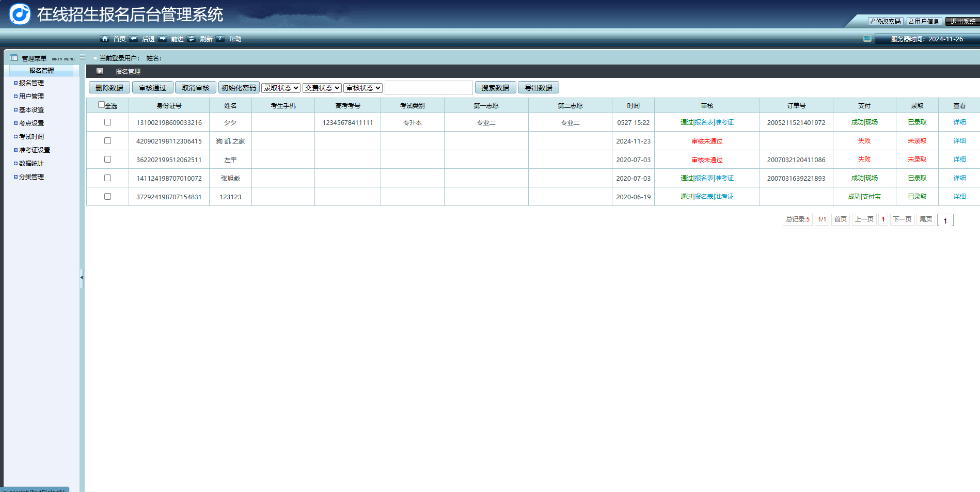The image size is (980, 492).
Task: Tick the checkbox for 张旭彪's row
Action: coord(107,178)
